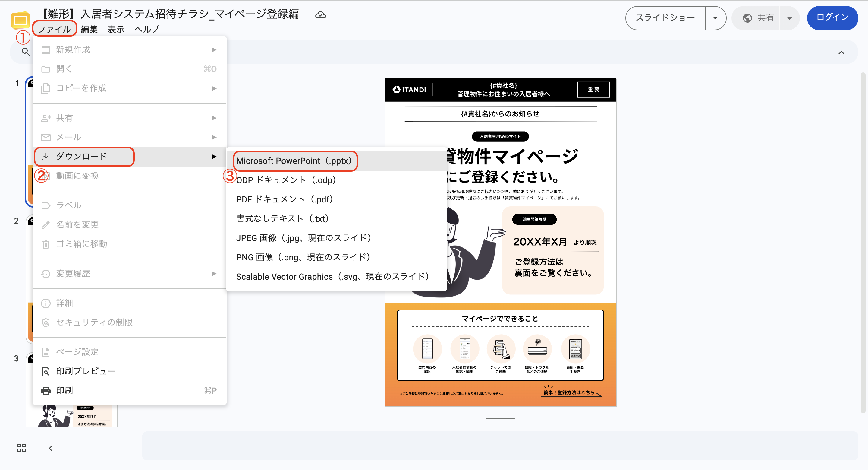Click the document title text
The height and width of the screenshot is (470, 868).
click(170, 14)
